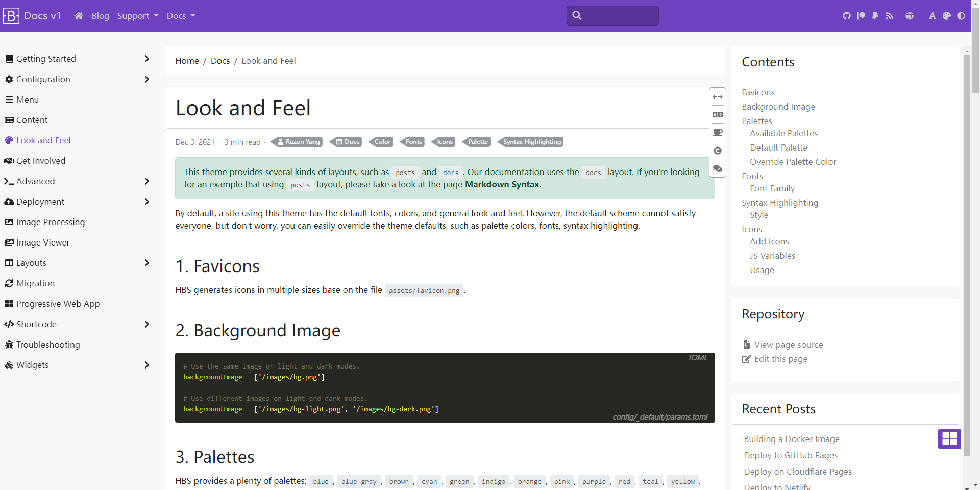Viewport: 980px width, 490px height.
Task: Open the color palette picker icon
Action: click(947, 16)
